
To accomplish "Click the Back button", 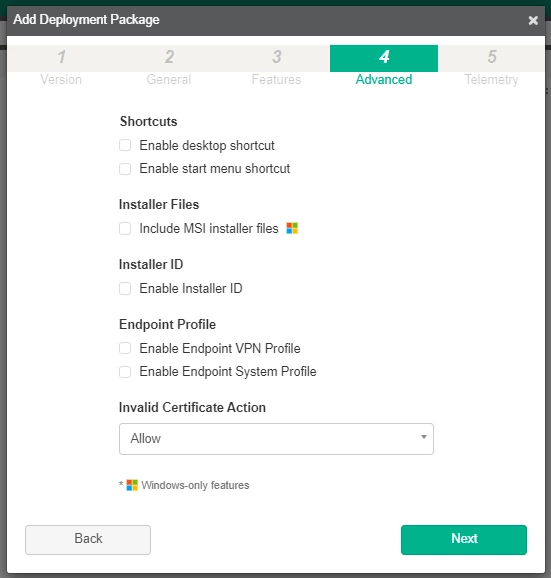I will coord(88,540).
